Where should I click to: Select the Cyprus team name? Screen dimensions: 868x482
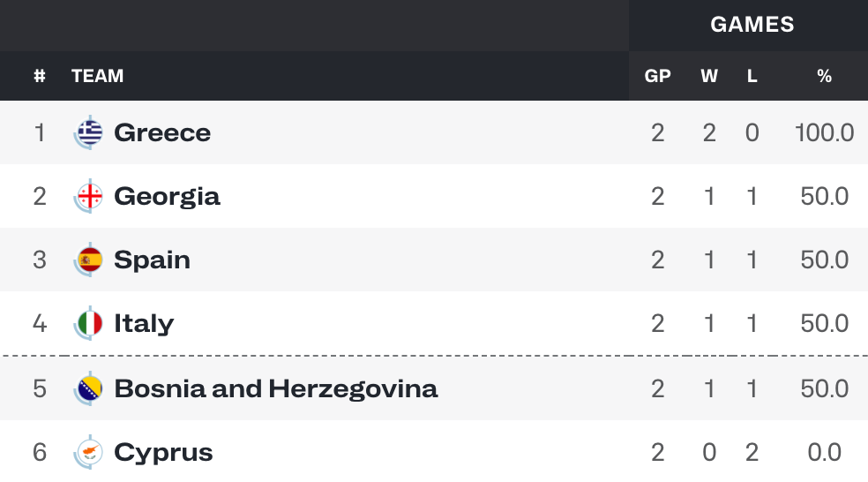pos(163,453)
